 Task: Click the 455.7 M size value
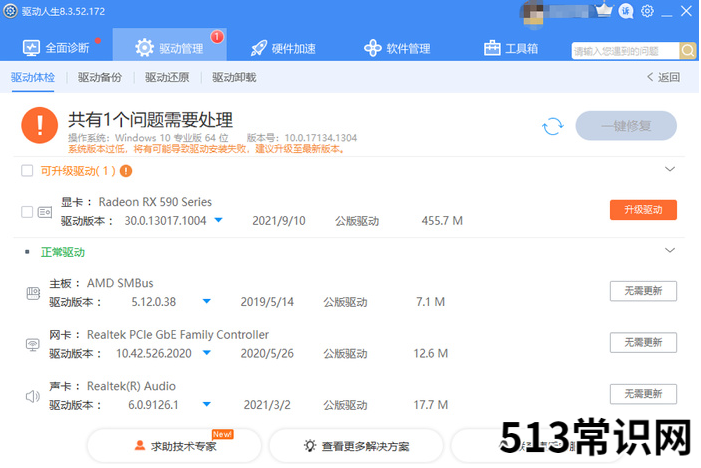click(442, 221)
